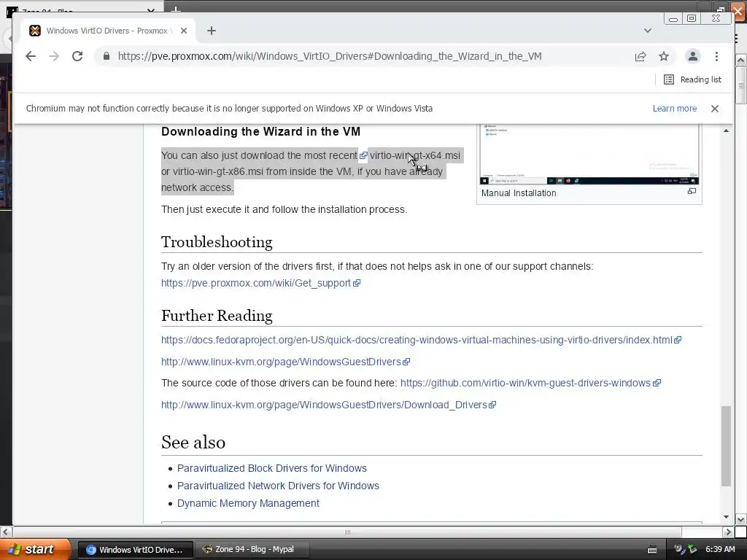Viewport: 747px width, 560px height.
Task: Open the virtio-win-gt-x64.msi download link
Action: pyautogui.click(x=414, y=155)
